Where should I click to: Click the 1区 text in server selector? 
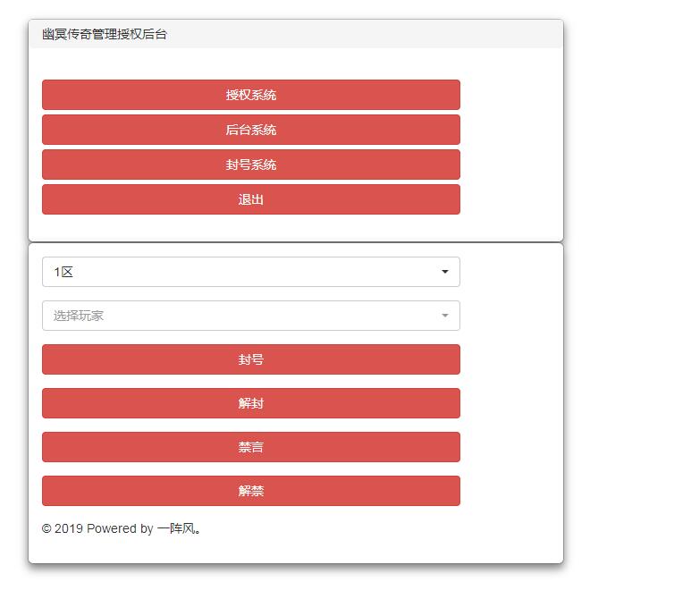click(x=63, y=272)
